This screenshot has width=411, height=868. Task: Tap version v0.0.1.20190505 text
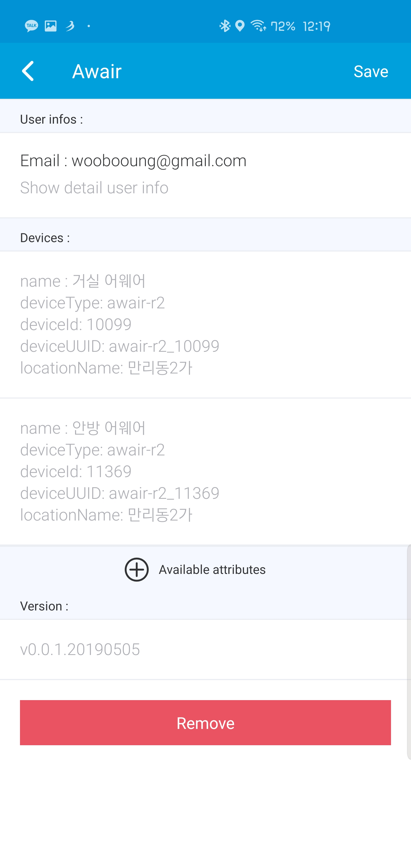(80, 649)
